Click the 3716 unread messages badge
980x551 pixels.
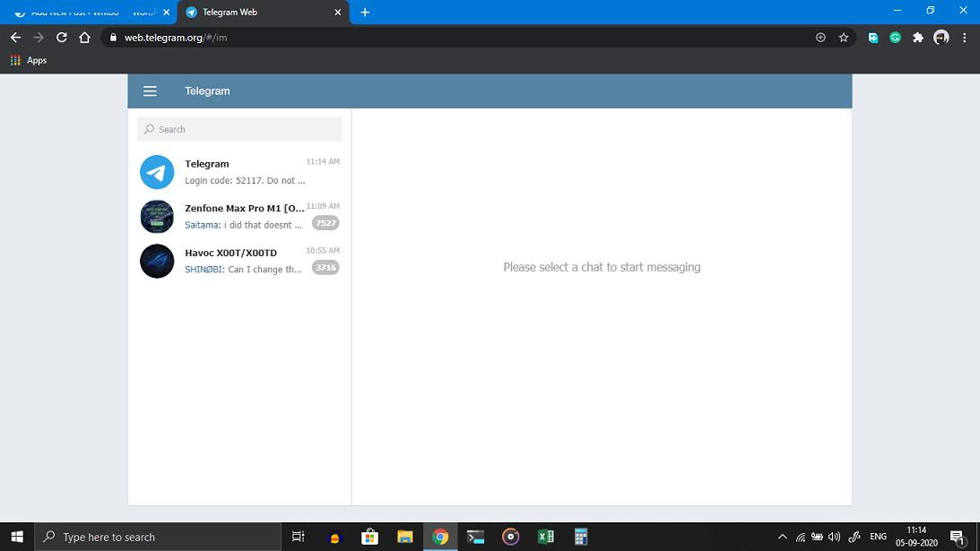click(x=325, y=267)
